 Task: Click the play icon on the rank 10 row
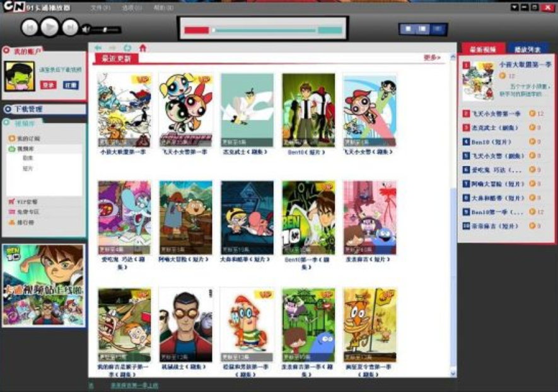coord(532,226)
